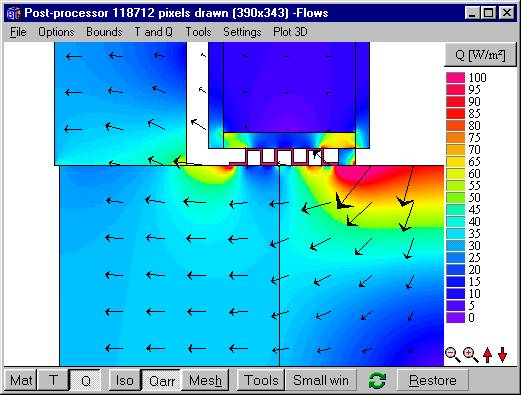Select the magenta 100 legend color swatch
Screen dimensions: 521x395
click(455, 78)
